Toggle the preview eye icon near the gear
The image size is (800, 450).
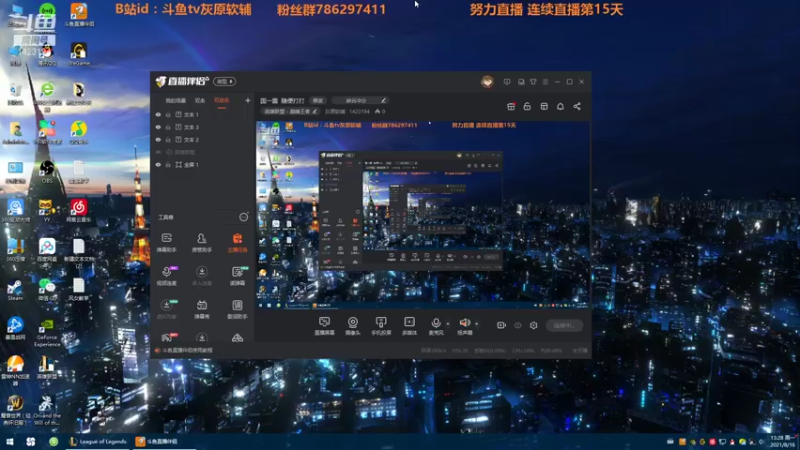(x=517, y=325)
